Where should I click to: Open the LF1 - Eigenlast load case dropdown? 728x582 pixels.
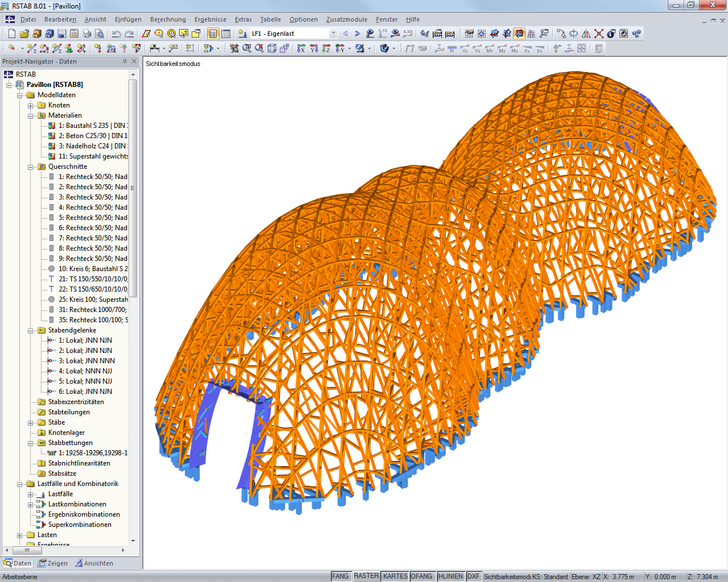(333, 34)
